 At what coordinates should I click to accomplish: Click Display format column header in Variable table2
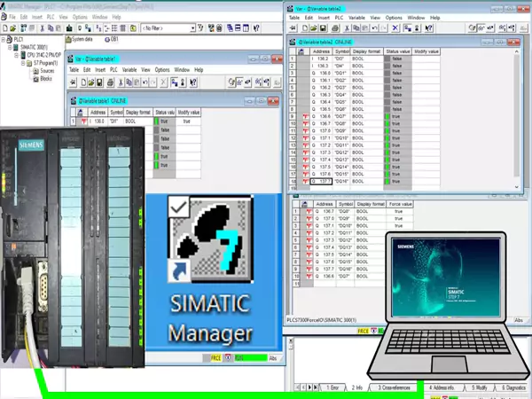366,51
